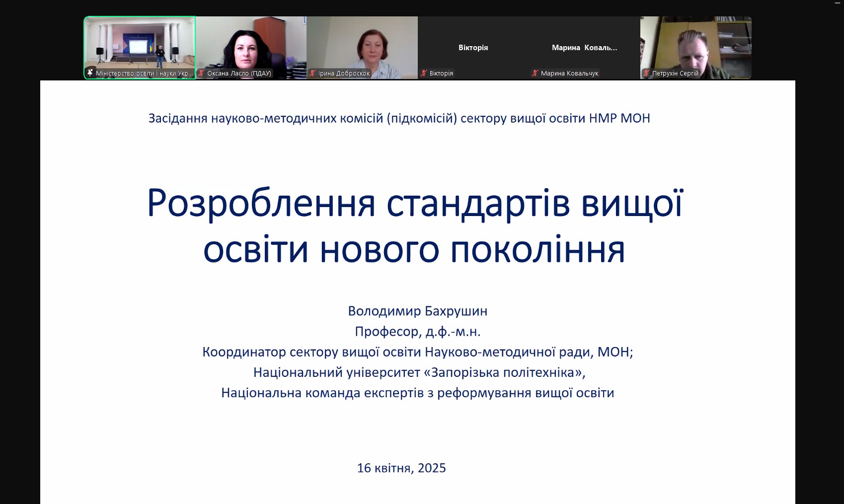Click muted mic icon beside Петрухін Сергій
The height and width of the screenshot is (504, 844).
646,73
